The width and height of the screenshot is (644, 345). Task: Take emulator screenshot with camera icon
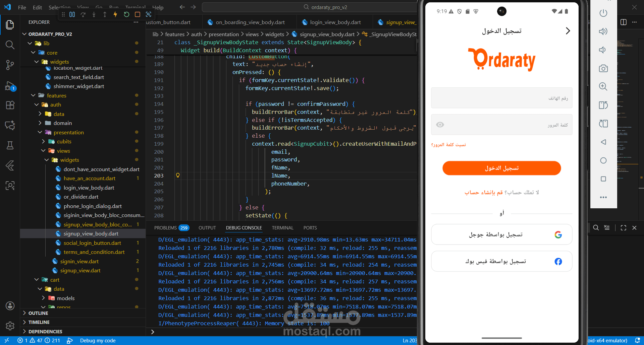point(603,68)
